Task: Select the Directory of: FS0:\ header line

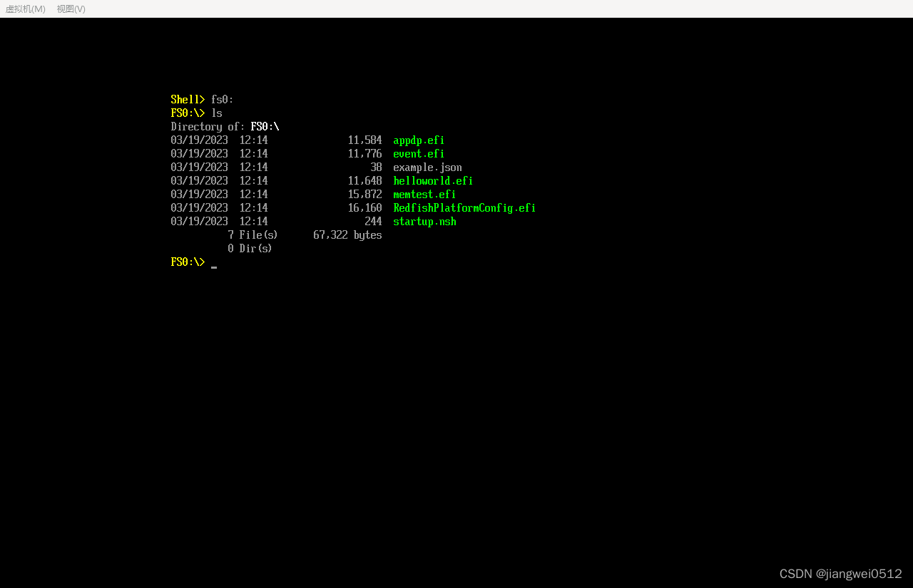Action: pos(225,126)
